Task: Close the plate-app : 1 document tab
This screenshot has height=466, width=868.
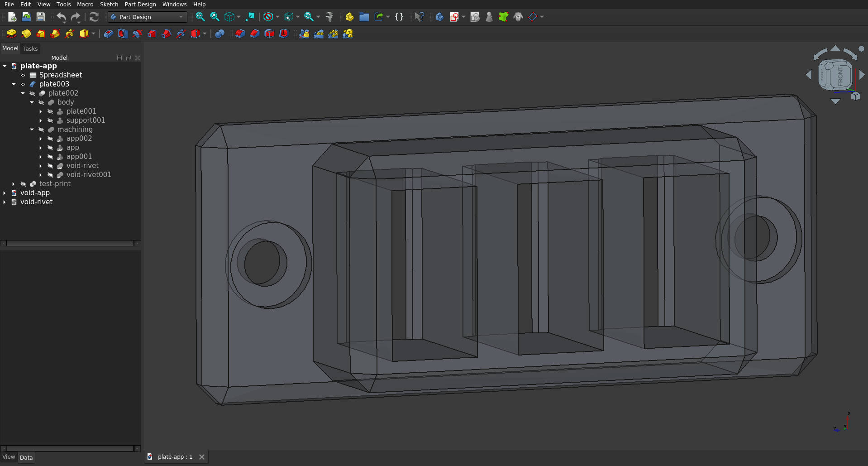Action: [x=202, y=457]
